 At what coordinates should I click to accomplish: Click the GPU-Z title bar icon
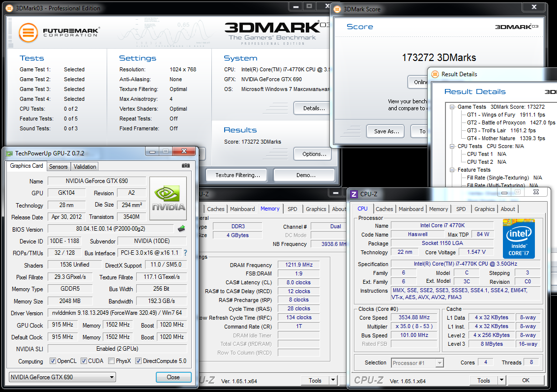click(x=9, y=153)
